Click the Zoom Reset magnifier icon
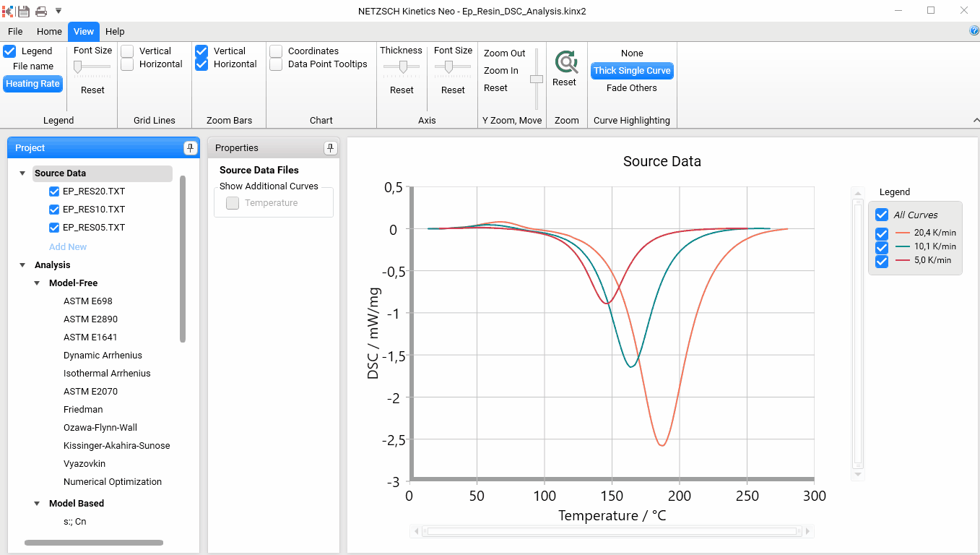Image resolution: width=980 pixels, height=555 pixels. coord(566,63)
